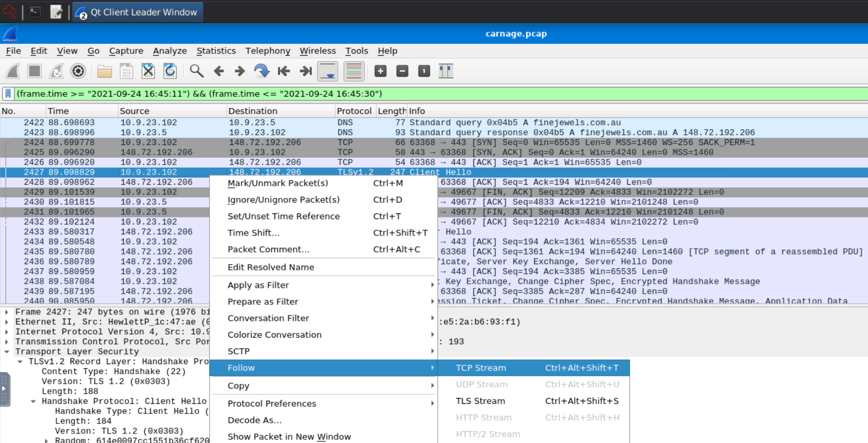The height and width of the screenshot is (443, 868).
Task: Click the Capture Options gear icon
Action: [78, 71]
